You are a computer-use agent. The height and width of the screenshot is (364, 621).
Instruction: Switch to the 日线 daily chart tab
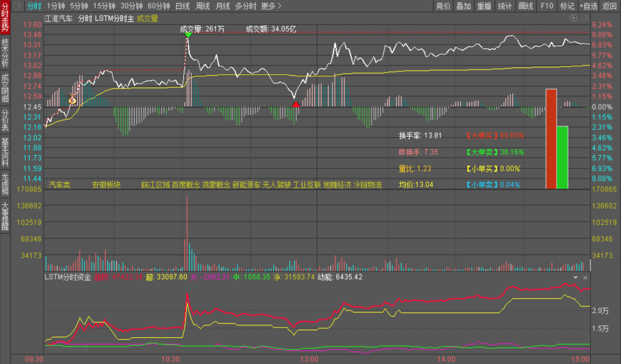pos(182,6)
